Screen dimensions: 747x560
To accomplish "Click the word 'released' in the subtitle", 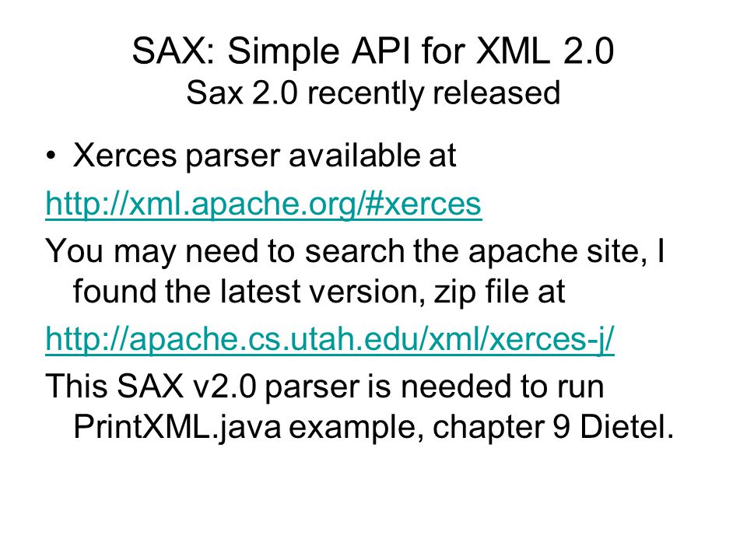I will pyautogui.click(x=496, y=93).
